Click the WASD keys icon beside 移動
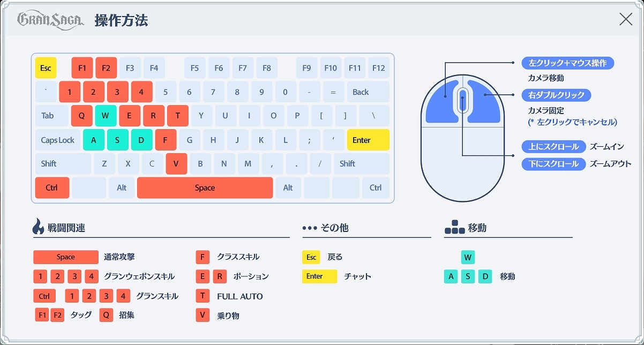The width and height of the screenshot is (644, 345). [454, 227]
